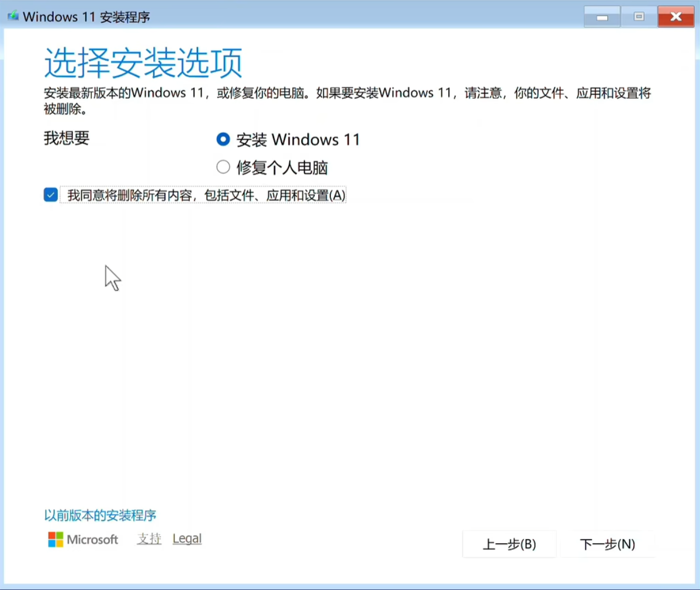Go back with 上一步(B) button
This screenshot has width=700, height=590.
(x=509, y=544)
